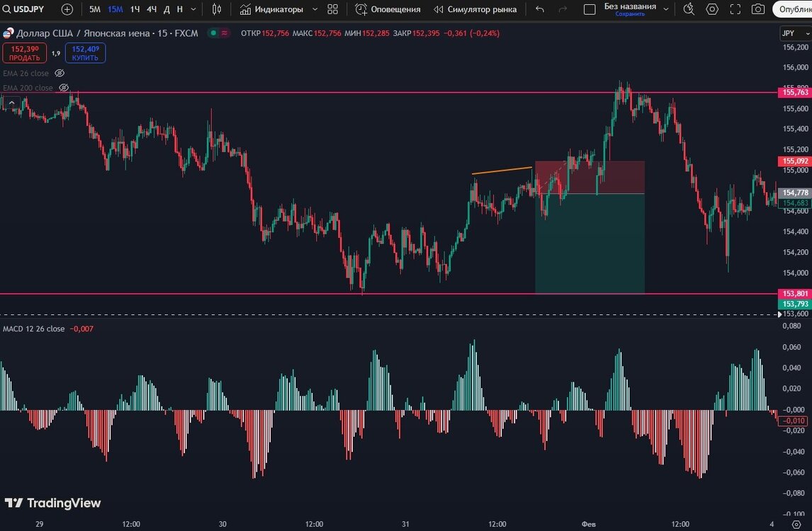Image resolution: width=812 pixels, height=531 pixels.
Task: Switch to the 1Ч timeframe
Action: click(x=135, y=9)
